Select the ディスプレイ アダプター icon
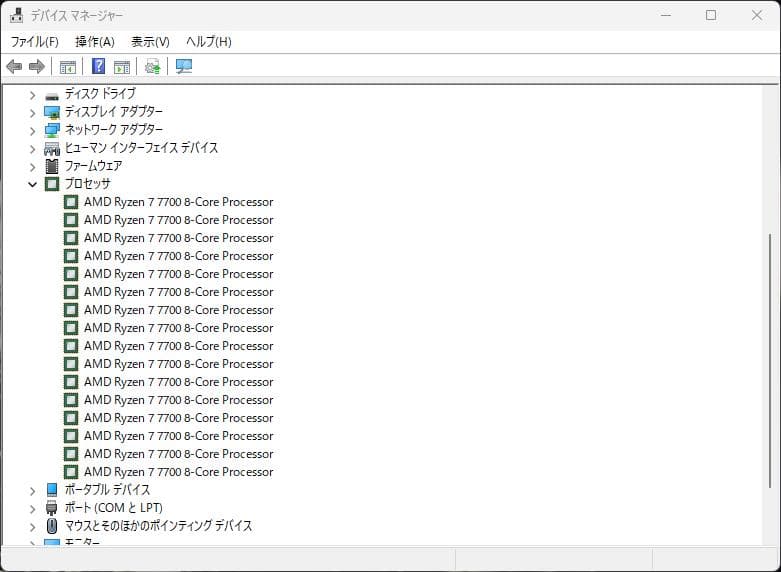Viewport: 781px width, 572px height. [x=52, y=113]
